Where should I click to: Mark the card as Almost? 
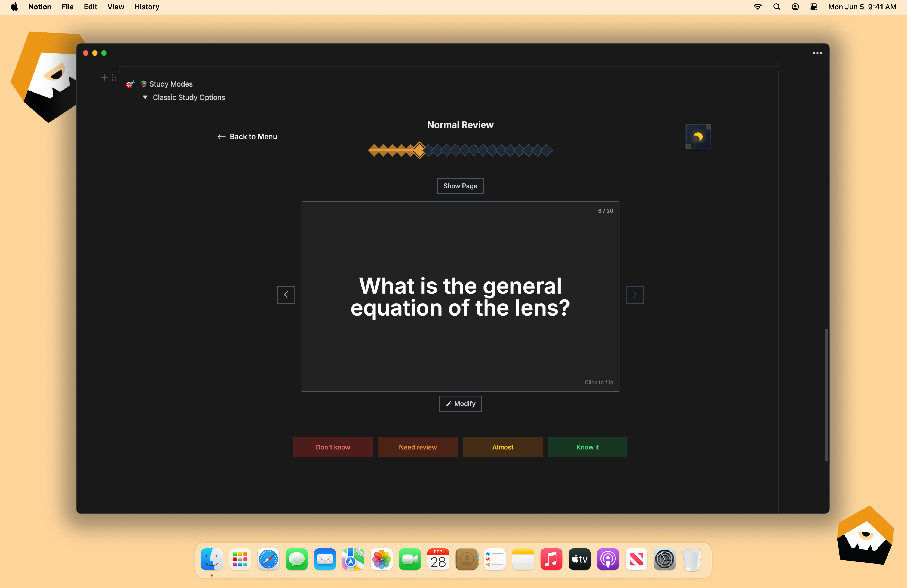(503, 447)
